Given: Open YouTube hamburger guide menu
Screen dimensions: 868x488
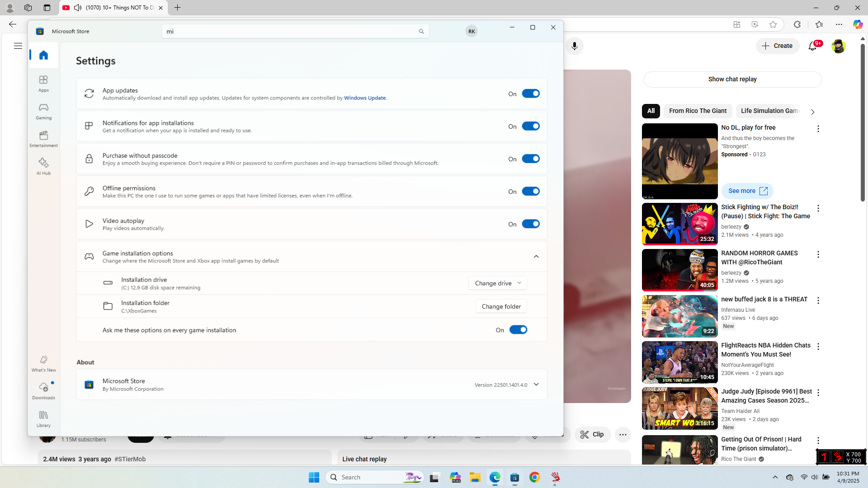Looking at the screenshot, I should click(18, 46).
